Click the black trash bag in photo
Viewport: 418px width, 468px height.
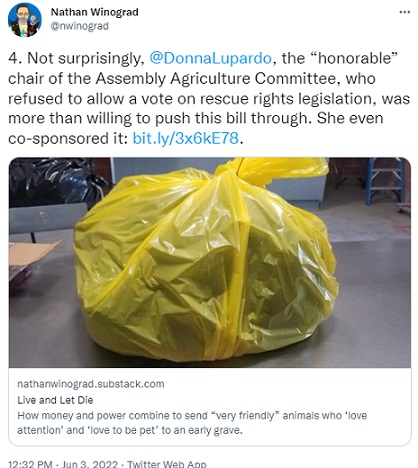tap(53, 182)
